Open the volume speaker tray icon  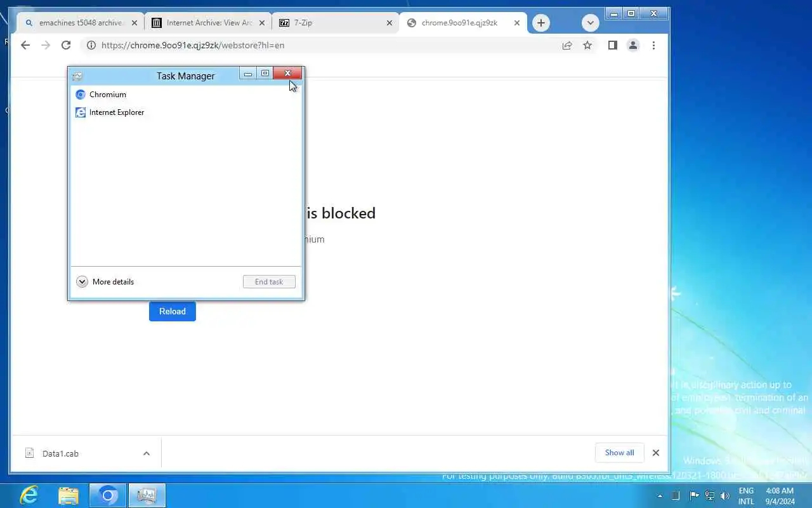725,496
